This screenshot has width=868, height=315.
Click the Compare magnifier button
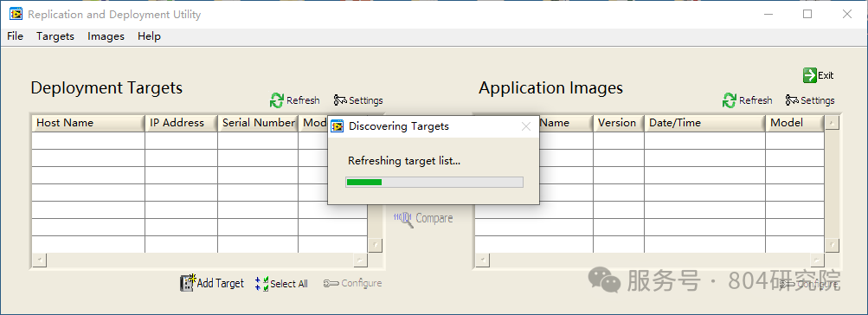coord(423,218)
